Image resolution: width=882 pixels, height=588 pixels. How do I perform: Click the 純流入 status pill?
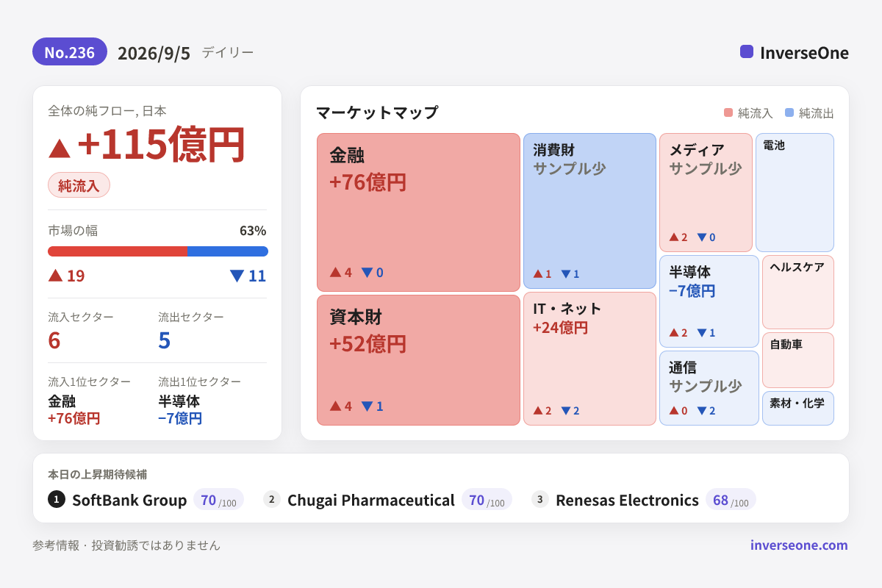pyautogui.click(x=79, y=185)
